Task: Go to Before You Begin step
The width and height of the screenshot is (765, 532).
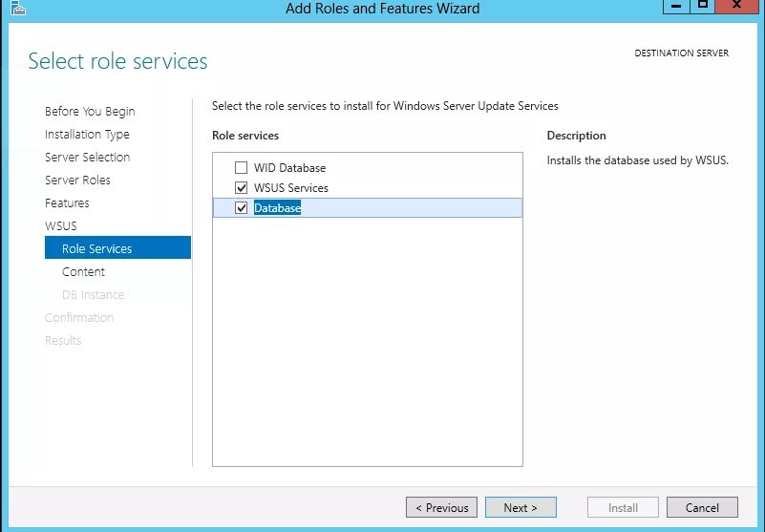Action: click(x=90, y=112)
